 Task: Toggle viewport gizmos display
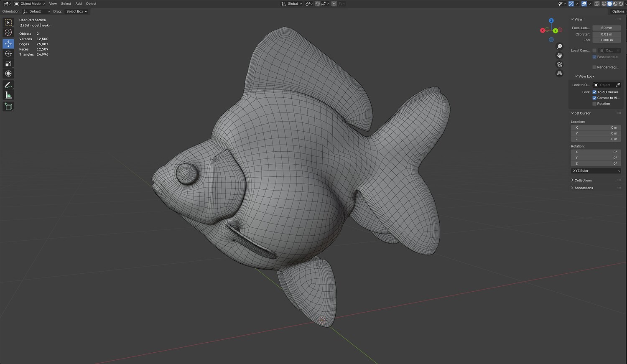571,4
